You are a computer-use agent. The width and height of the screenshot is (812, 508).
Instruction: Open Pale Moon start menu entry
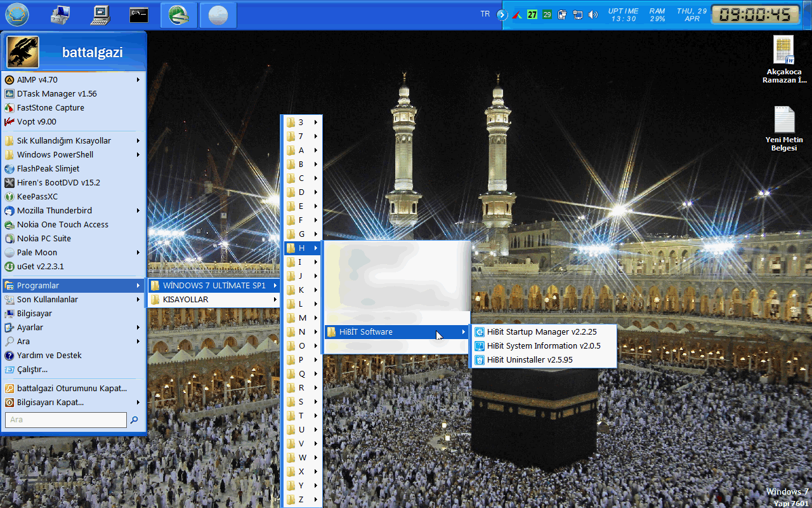click(74, 253)
